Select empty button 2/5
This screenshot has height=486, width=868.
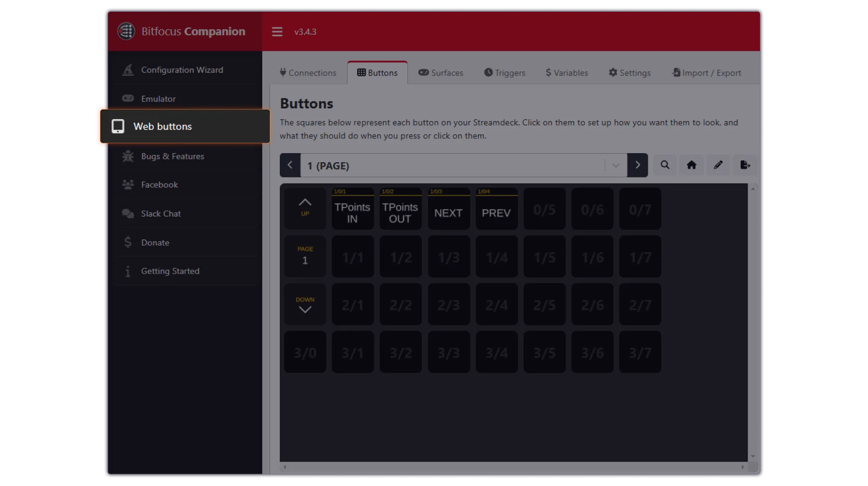pos(544,304)
